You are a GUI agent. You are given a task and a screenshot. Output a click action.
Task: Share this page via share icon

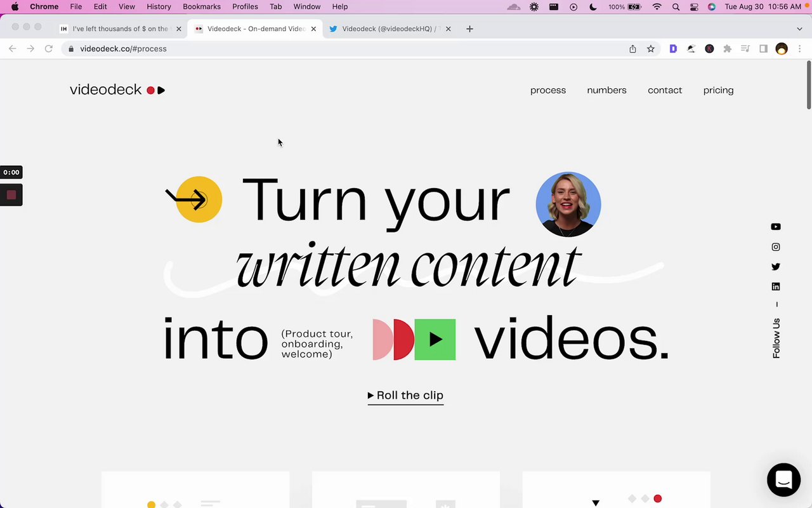pyautogui.click(x=632, y=49)
